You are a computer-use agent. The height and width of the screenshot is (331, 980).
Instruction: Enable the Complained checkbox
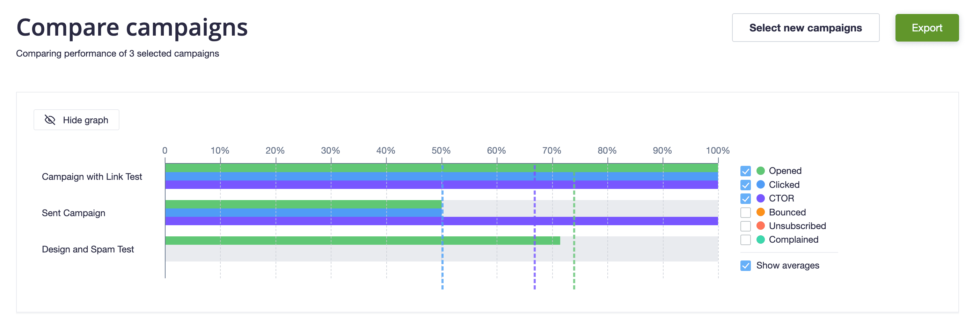tap(745, 239)
